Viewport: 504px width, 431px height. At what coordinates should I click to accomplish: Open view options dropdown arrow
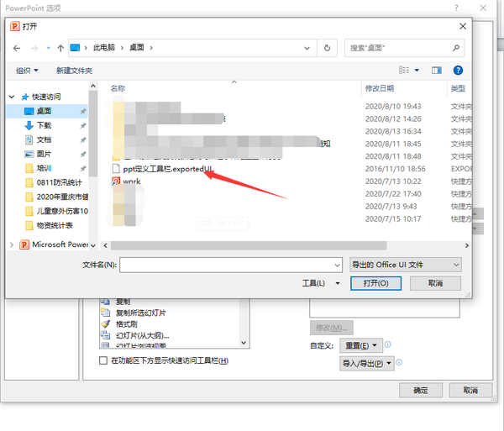click(x=417, y=70)
